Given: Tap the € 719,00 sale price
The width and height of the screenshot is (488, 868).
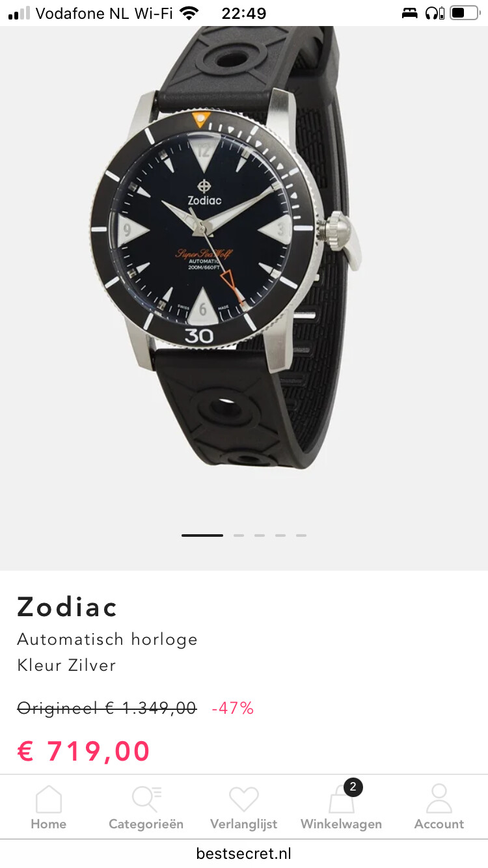Looking at the screenshot, I should point(84,751).
